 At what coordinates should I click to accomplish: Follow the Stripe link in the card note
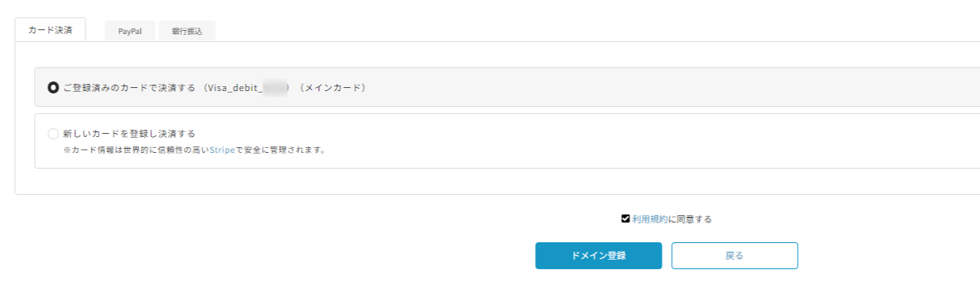[222, 150]
